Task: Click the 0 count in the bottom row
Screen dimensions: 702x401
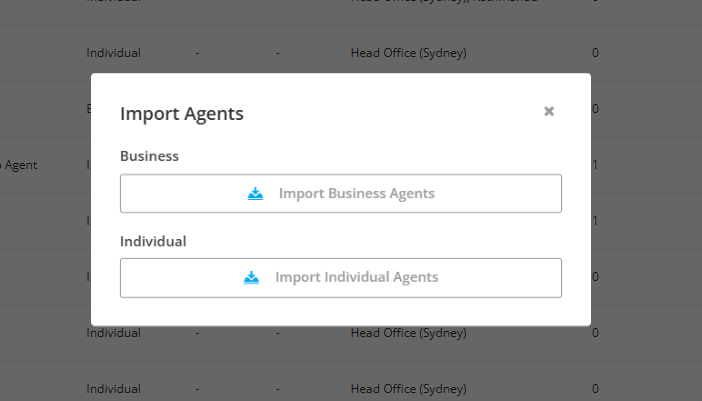Action: click(x=595, y=389)
